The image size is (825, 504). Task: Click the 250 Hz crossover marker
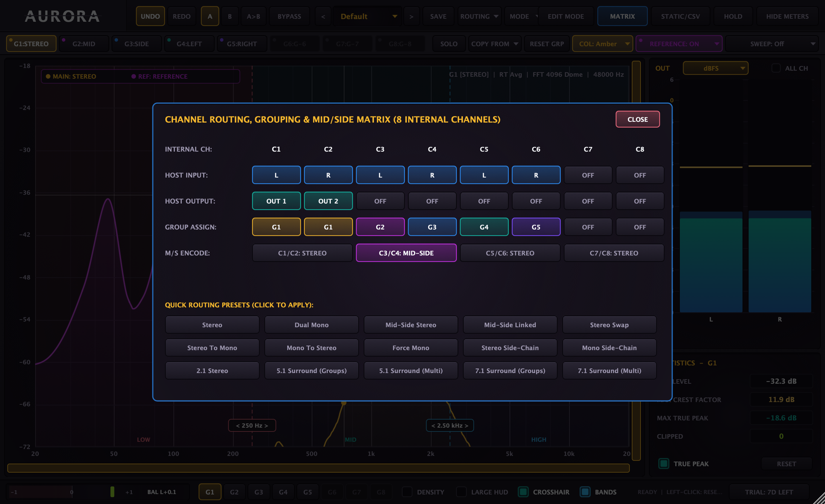point(252,425)
